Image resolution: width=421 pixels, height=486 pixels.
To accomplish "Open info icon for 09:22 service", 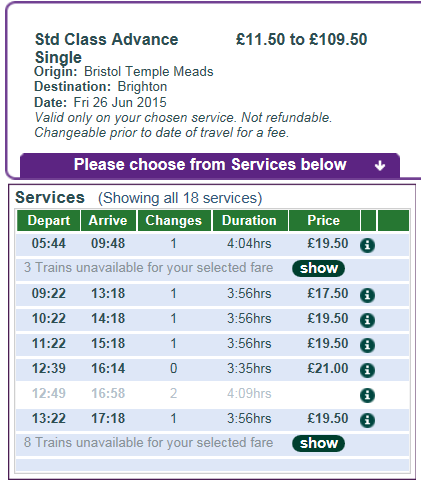I will click(367, 295).
